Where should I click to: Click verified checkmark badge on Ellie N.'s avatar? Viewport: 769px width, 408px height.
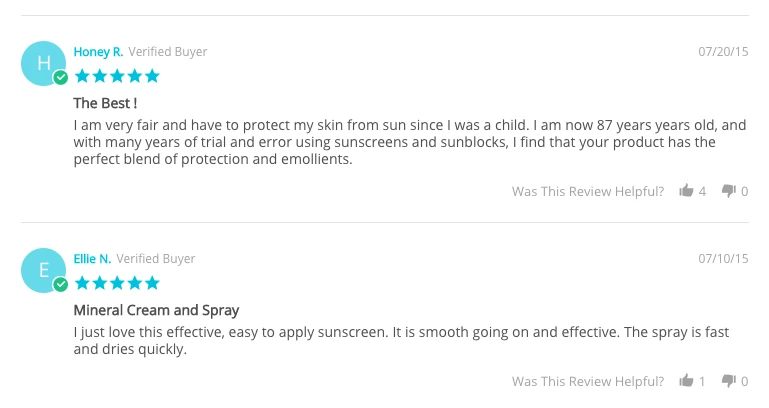61,285
